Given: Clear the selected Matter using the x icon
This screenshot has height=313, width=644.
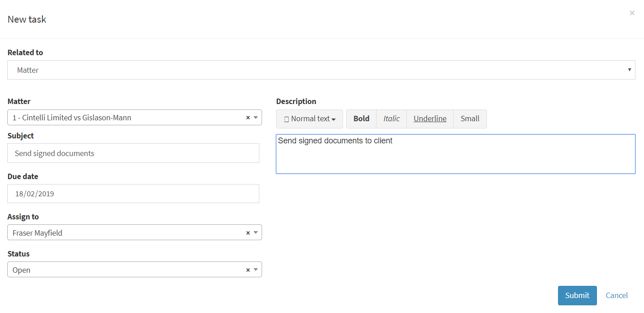Looking at the screenshot, I should [248, 118].
